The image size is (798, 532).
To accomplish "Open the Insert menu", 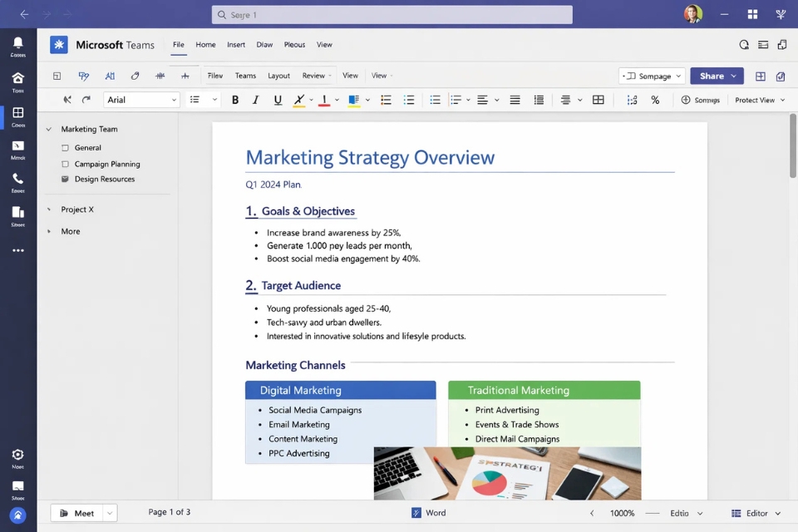I will [x=236, y=45].
